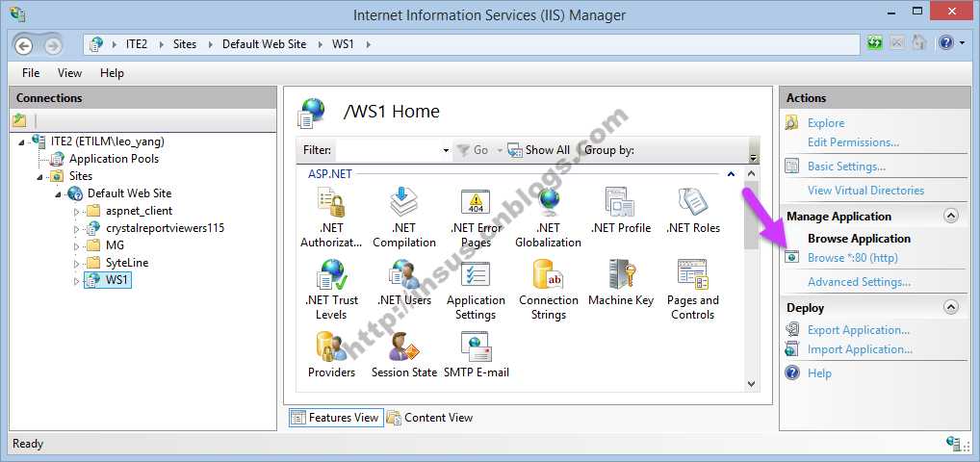Image resolution: width=980 pixels, height=462 pixels.
Task: Expand the MG folder node
Action: [x=77, y=245]
